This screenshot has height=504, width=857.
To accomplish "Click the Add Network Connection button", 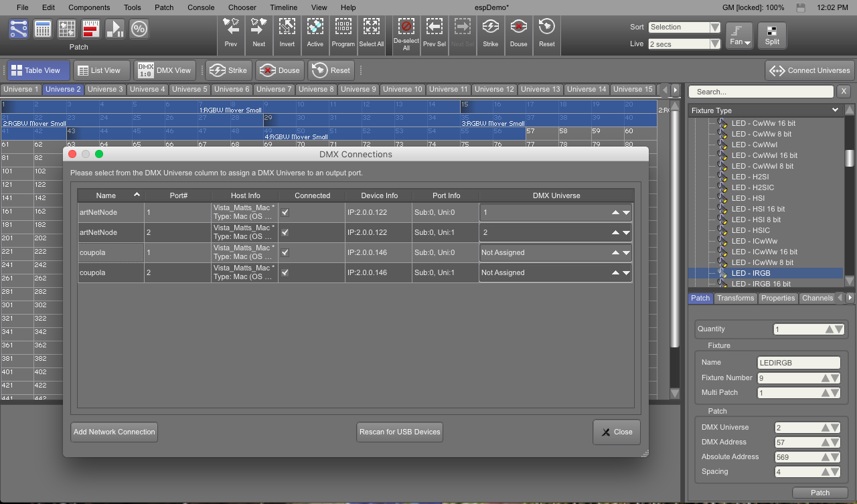I will pyautogui.click(x=114, y=432).
